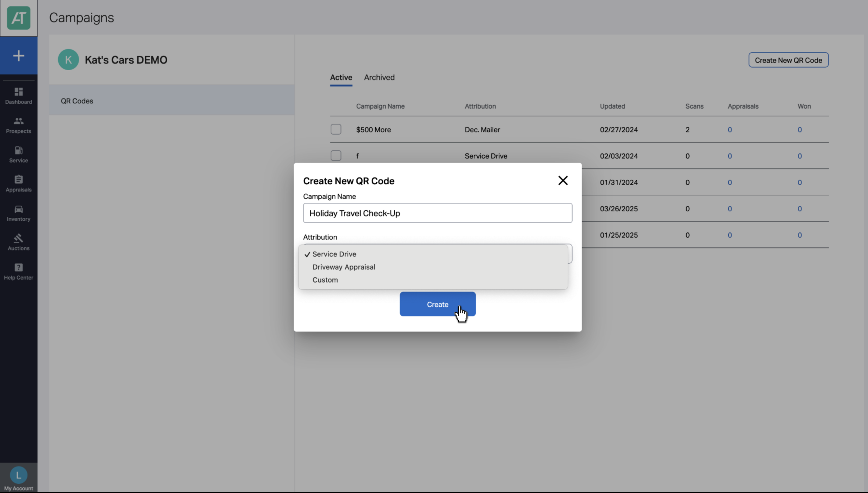
Task: Go to Prospects section
Action: [x=19, y=125]
